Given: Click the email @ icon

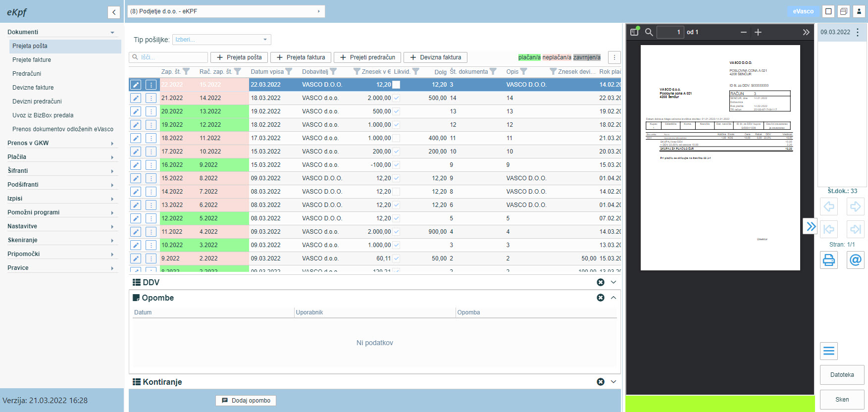Looking at the screenshot, I should 855,260.
